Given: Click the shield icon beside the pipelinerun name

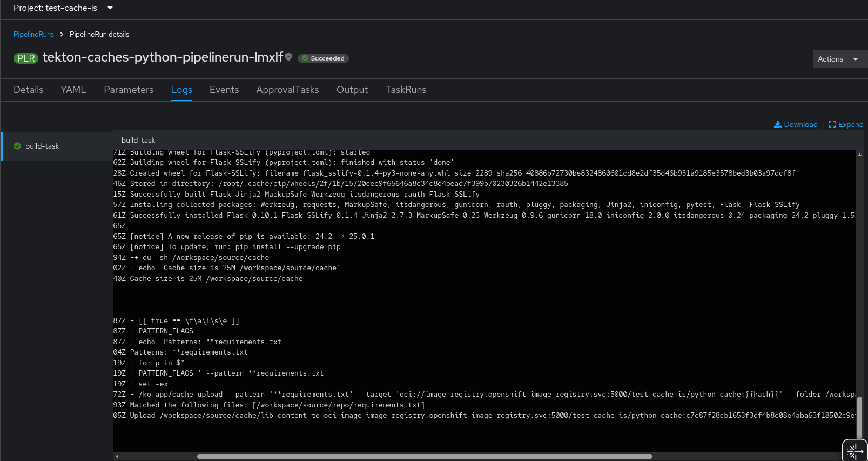Looking at the screenshot, I should [x=288, y=57].
